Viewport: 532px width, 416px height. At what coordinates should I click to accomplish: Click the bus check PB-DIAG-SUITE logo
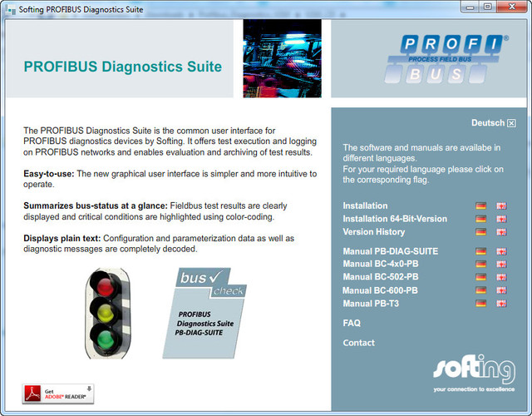pyautogui.click(x=204, y=313)
